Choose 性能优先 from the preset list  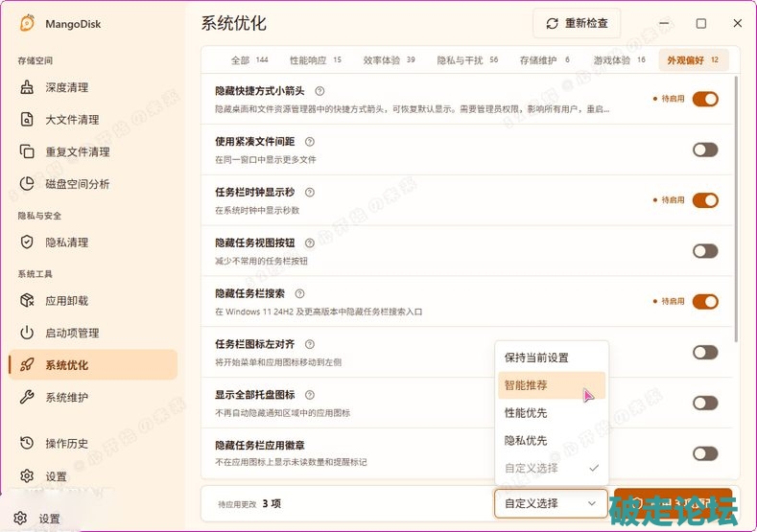point(552,412)
